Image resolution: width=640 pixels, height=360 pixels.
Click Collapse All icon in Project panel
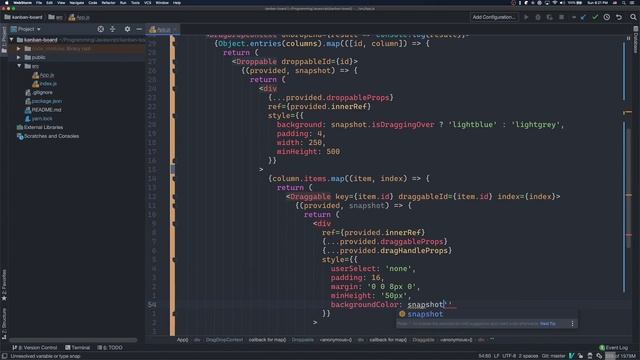point(113,29)
